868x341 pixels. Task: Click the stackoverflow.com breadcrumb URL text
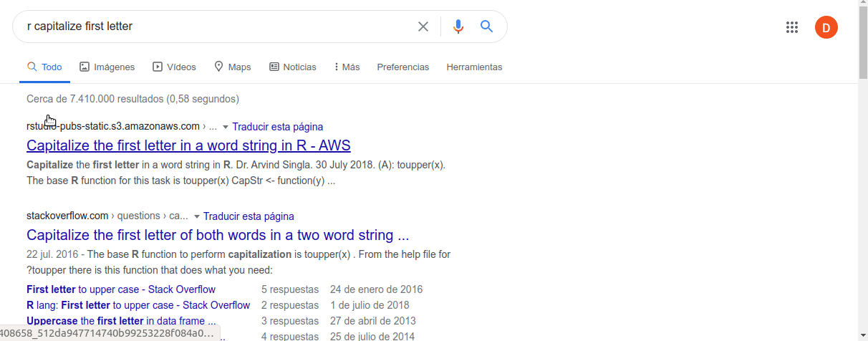pos(107,216)
